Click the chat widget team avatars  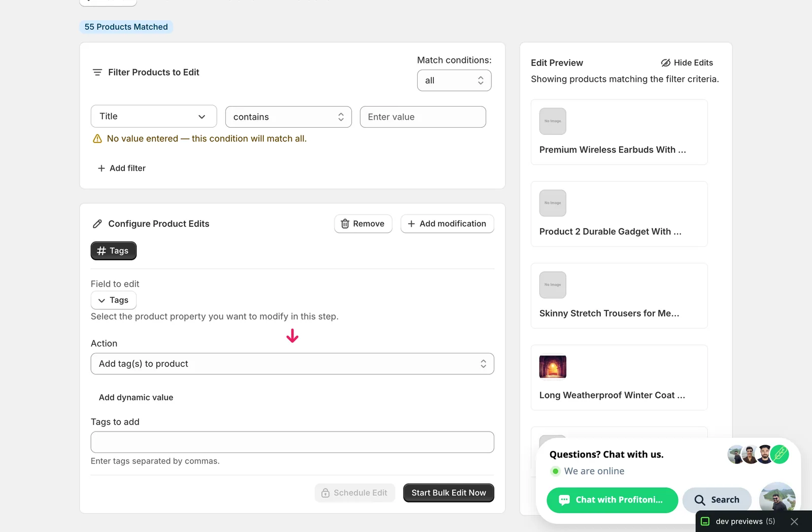(x=758, y=454)
